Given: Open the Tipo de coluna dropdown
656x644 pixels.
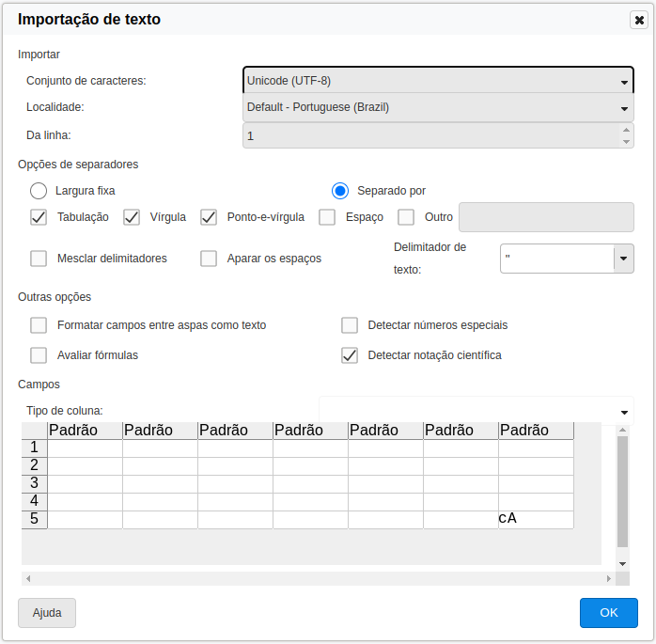Looking at the screenshot, I should coord(476,411).
